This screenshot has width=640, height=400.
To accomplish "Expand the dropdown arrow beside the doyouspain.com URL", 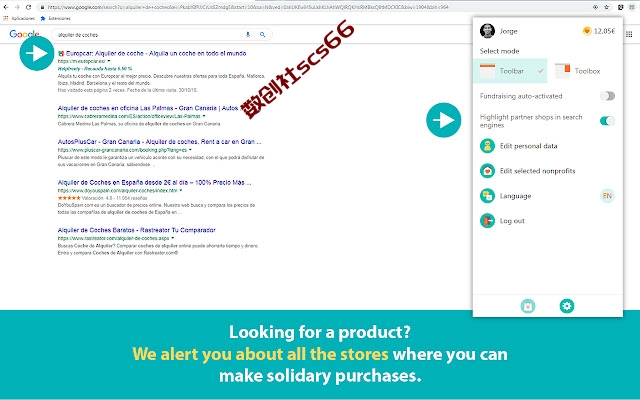I will [x=181, y=190].
